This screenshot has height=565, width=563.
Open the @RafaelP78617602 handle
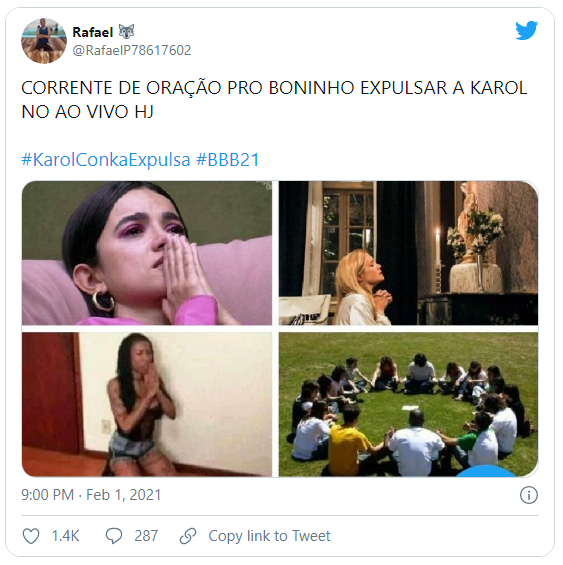click(132, 50)
